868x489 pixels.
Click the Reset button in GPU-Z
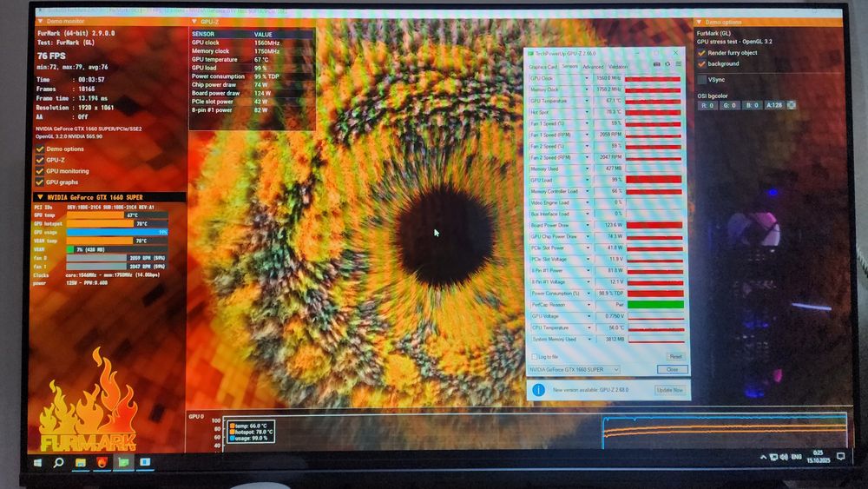[x=675, y=357]
